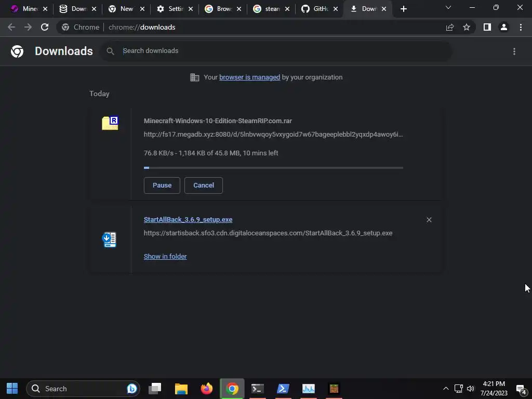Click the fs17.megadb.xyz download URL text

[273, 135]
